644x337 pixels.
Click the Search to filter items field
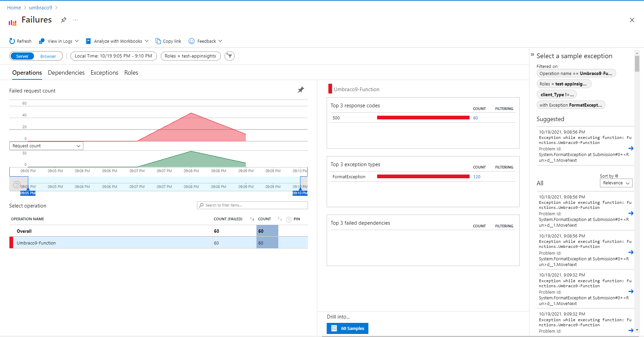(252, 205)
